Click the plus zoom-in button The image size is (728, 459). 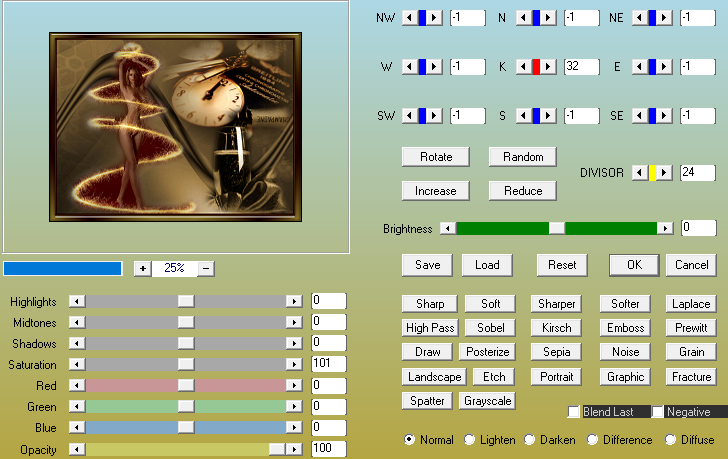pyautogui.click(x=142, y=268)
